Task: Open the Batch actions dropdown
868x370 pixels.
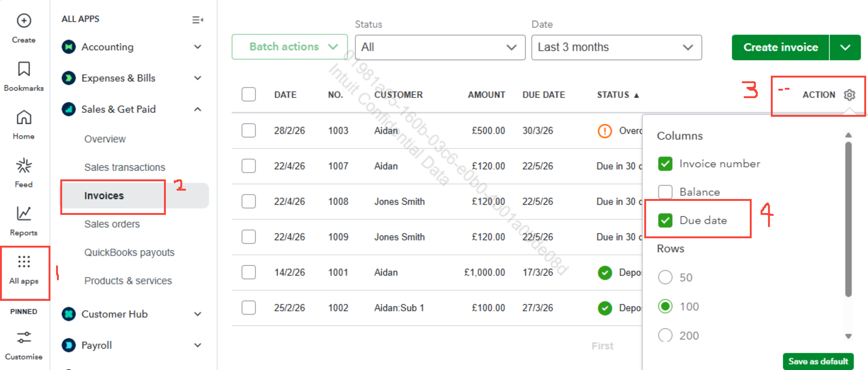Action: pos(289,47)
